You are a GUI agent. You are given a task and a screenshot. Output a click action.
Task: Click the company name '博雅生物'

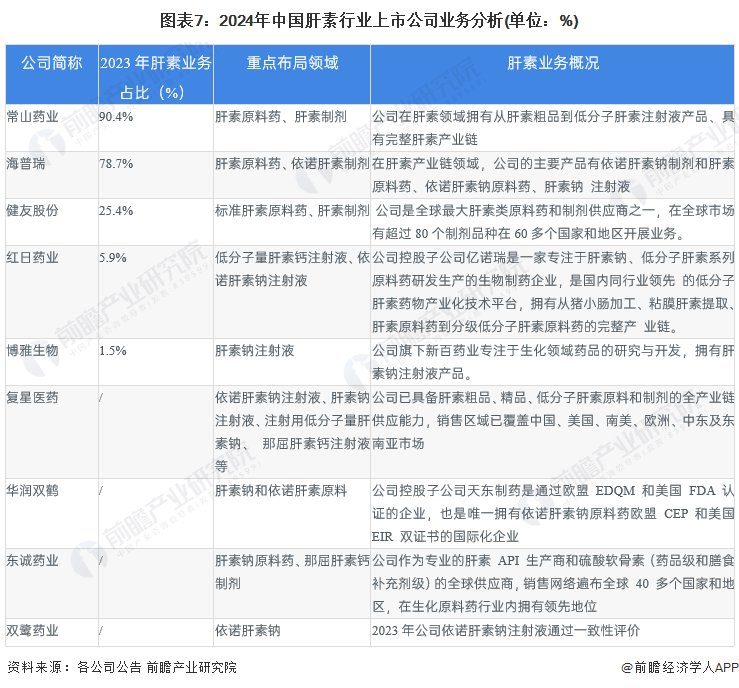tap(32, 351)
